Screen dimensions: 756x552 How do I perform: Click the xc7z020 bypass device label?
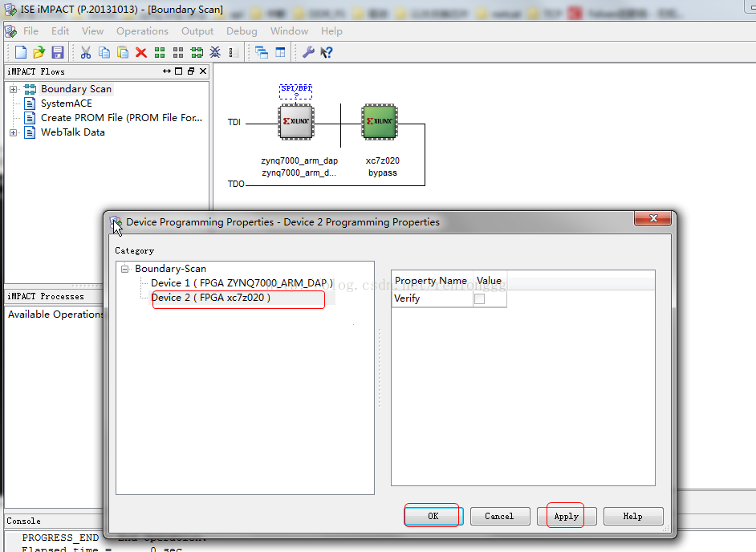[383, 166]
